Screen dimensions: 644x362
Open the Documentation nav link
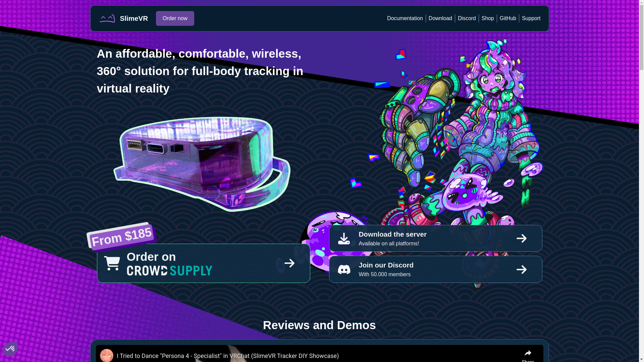tap(405, 18)
